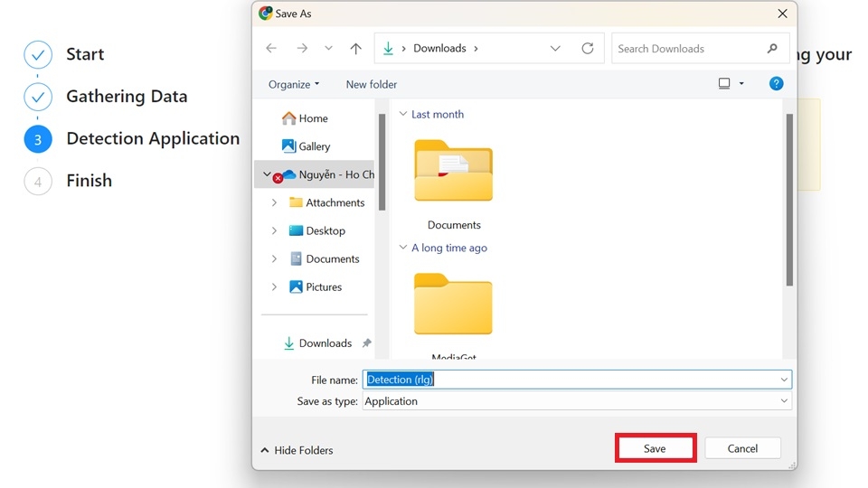Open the Organize menu
The image size is (868, 488).
pos(294,84)
